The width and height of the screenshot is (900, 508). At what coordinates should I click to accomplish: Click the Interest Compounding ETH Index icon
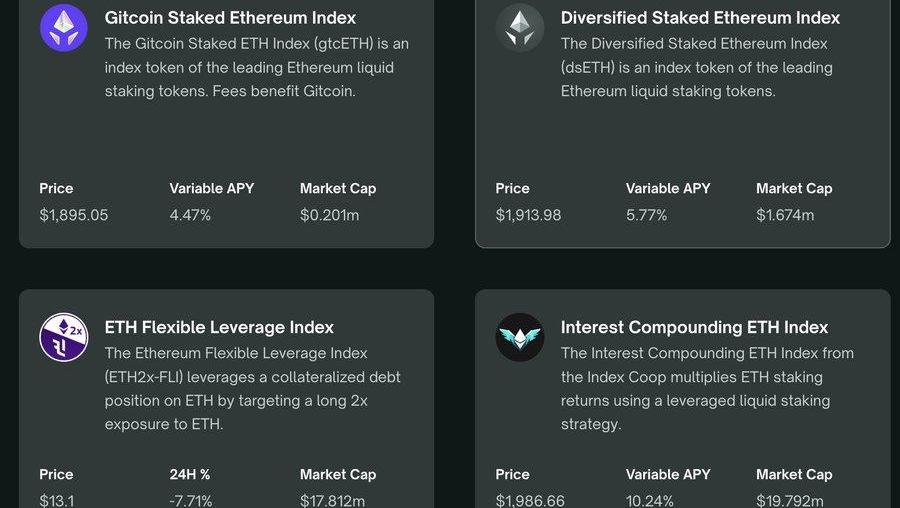[520, 337]
